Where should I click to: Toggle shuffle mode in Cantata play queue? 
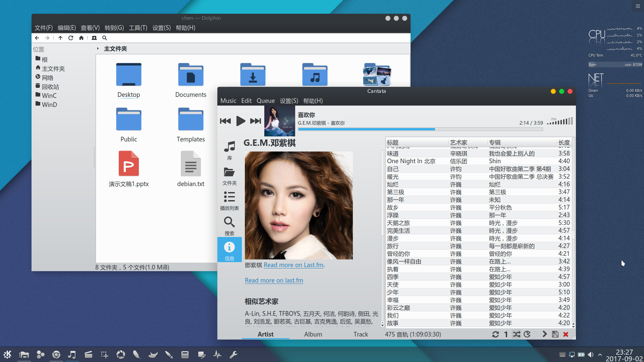point(517,334)
